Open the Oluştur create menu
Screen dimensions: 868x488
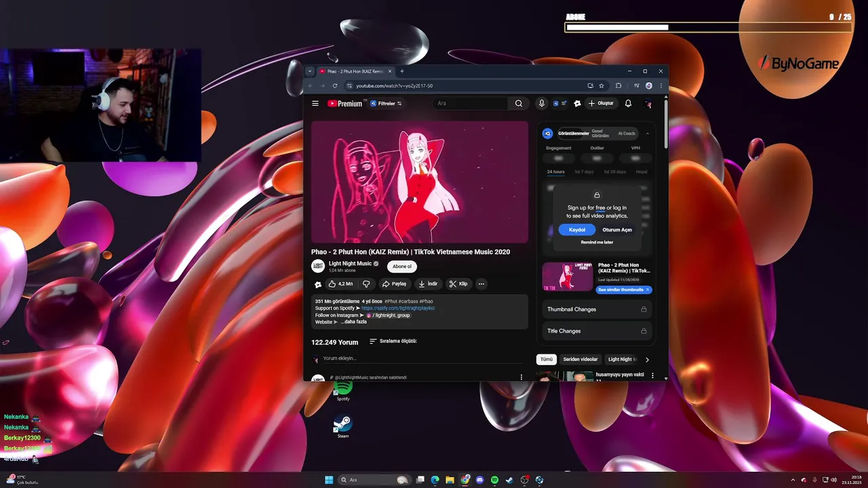[601, 104]
